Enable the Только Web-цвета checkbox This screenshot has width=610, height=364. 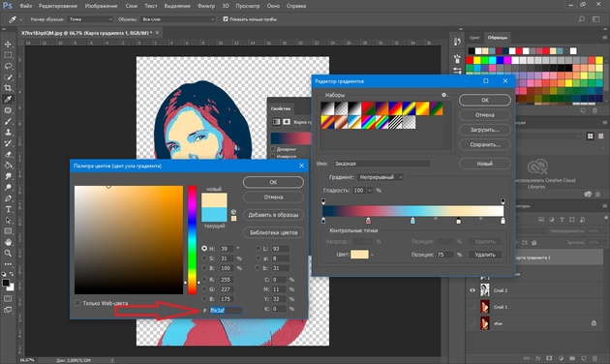point(77,303)
